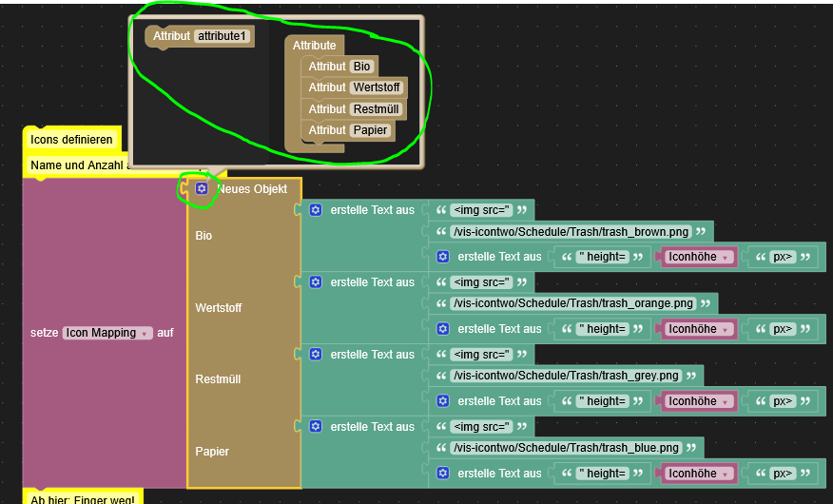Click the Wertstoff attribute name in the popup
Screen dimensions: 833x504
376,87
